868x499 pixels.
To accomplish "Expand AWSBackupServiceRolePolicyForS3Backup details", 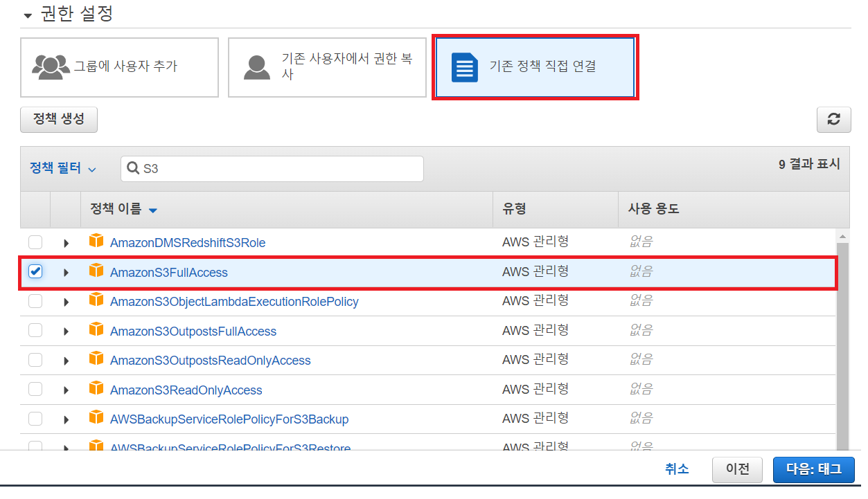I will coord(67,419).
